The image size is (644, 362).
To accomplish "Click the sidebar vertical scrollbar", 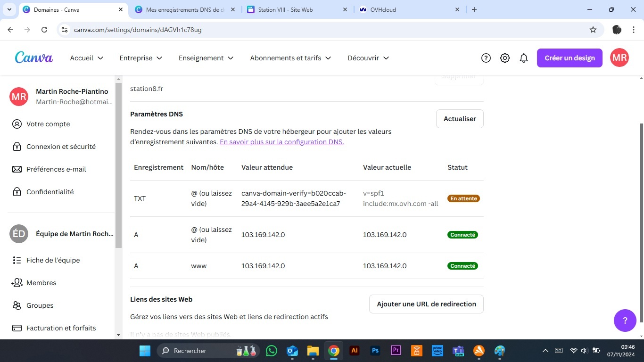I will pos(118,165).
